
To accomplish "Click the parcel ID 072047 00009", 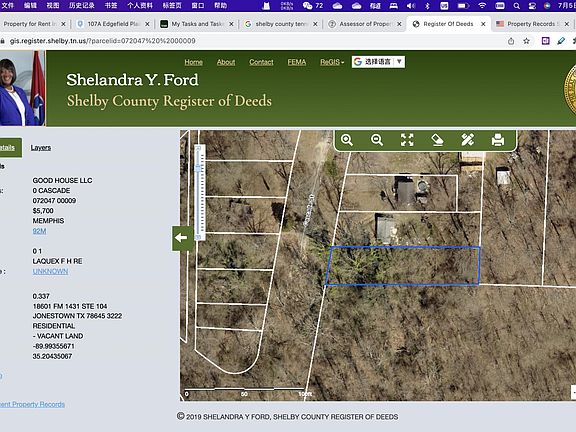I will [x=54, y=201].
